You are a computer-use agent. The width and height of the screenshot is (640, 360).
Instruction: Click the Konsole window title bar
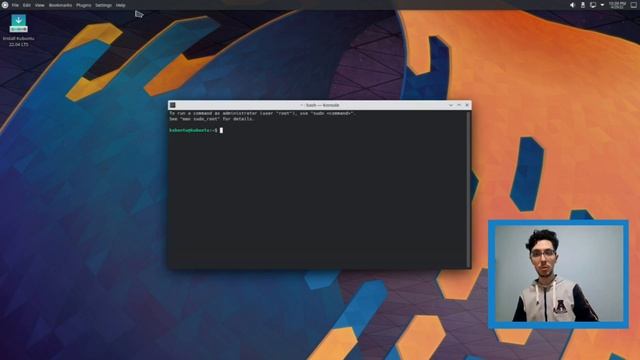(320, 105)
